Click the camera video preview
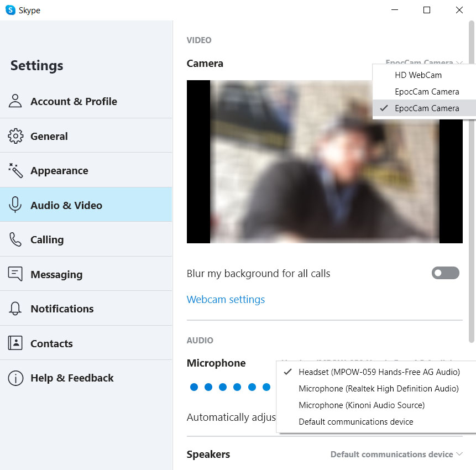 (325, 161)
